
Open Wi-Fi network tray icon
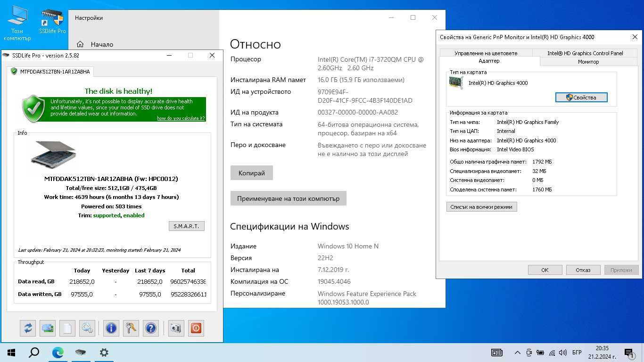pos(552,353)
